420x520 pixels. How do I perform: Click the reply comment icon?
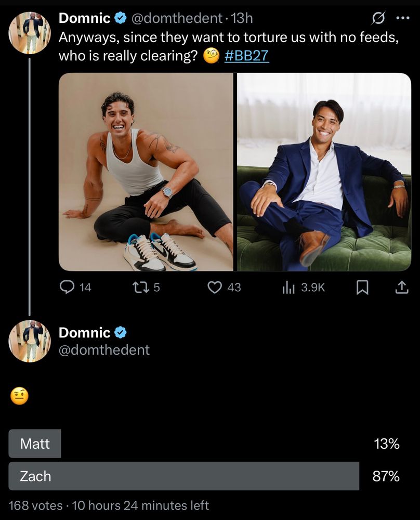pos(68,287)
